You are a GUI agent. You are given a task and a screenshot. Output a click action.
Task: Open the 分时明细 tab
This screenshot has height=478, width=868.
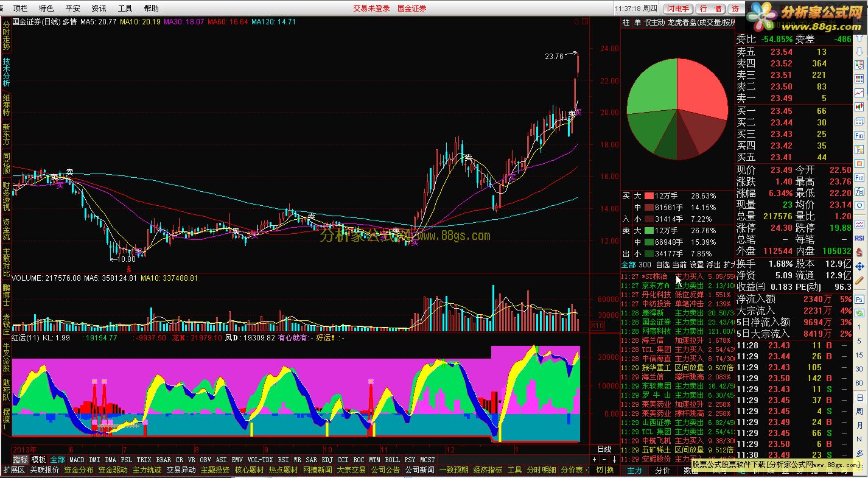click(x=541, y=470)
